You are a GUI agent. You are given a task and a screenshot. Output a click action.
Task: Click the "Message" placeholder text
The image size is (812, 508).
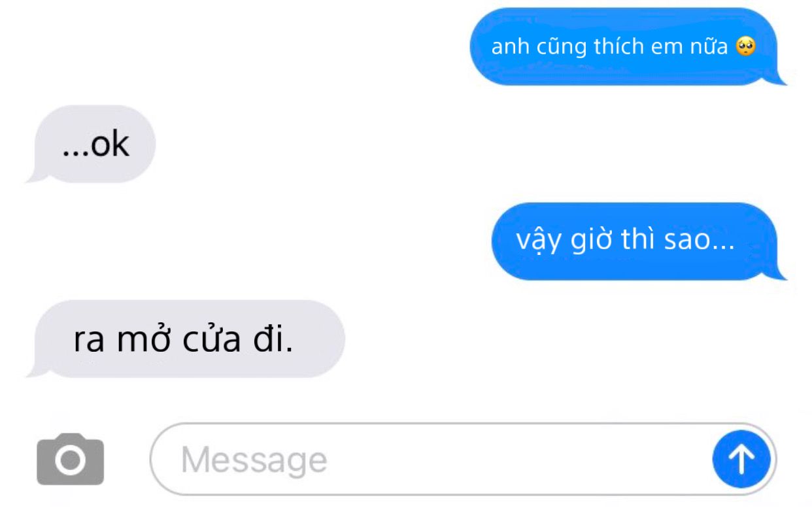[254, 460]
